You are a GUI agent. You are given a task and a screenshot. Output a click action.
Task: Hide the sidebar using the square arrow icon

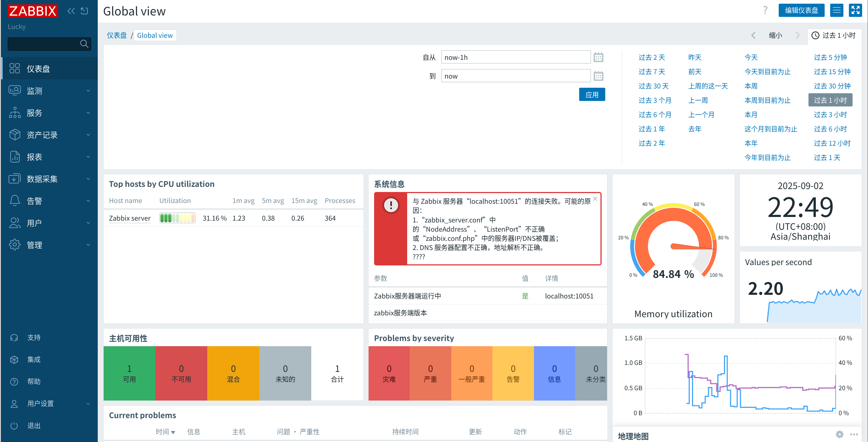[85, 11]
